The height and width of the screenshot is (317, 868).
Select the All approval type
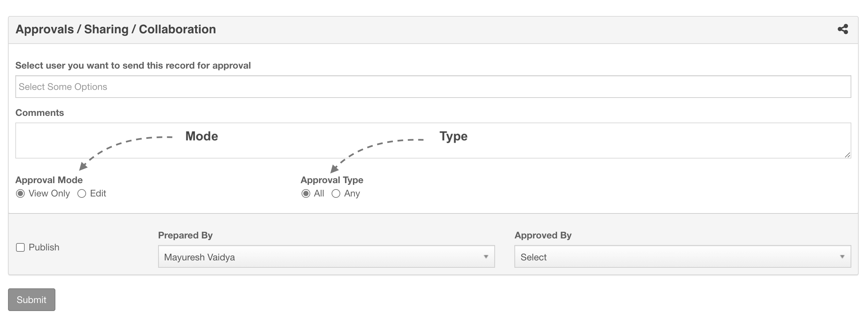(306, 193)
